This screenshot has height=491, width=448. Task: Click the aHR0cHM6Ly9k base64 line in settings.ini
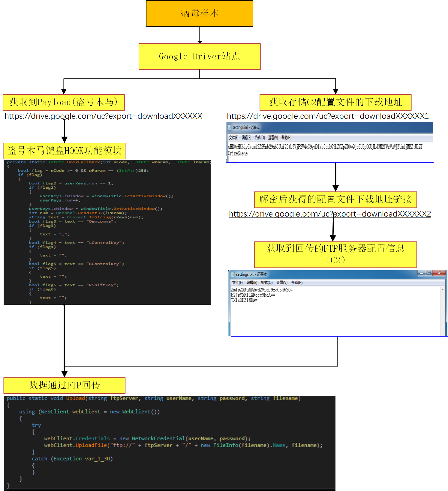coord(325,147)
